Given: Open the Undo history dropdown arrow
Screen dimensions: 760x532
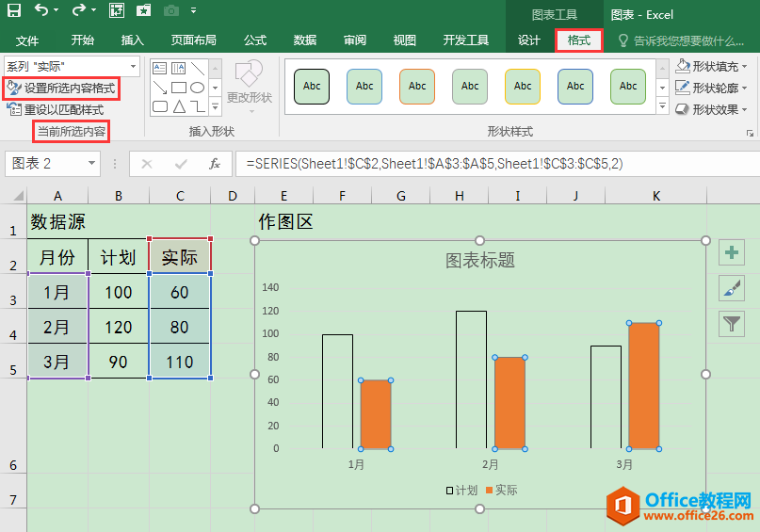Looking at the screenshot, I should [57, 10].
